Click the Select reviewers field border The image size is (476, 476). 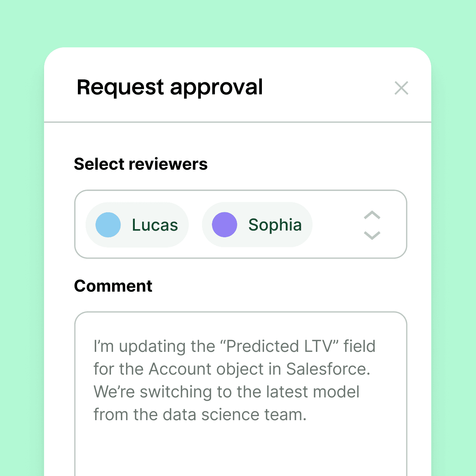click(x=241, y=191)
